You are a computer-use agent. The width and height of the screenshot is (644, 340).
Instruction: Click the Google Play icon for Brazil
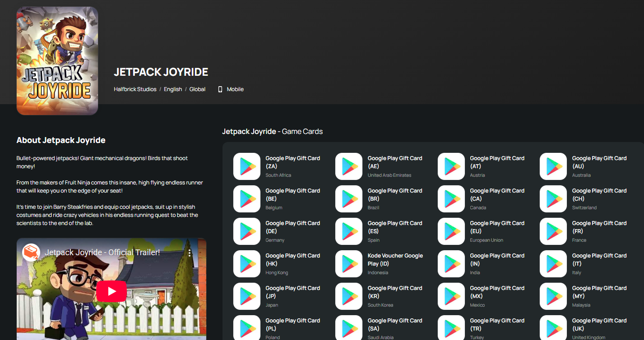(x=349, y=199)
